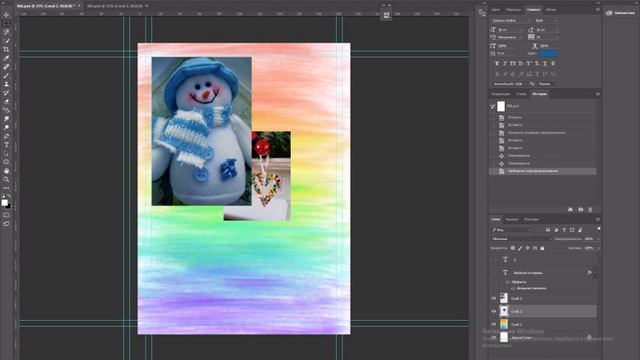Open the text color swatch in Character panel
640x360 pixels.
pos(548,53)
